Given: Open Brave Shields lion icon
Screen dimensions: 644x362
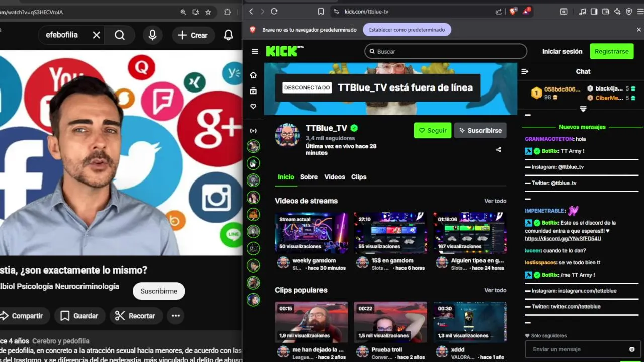Looking at the screenshot, I should click(513, 11).
